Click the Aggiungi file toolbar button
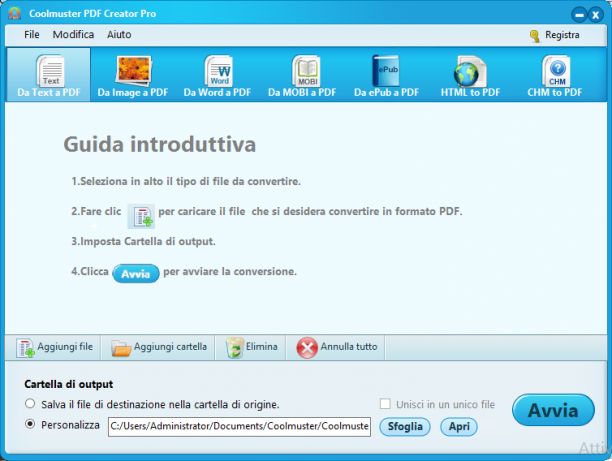The height and width of the screenshot is (461, 612). 54,347
